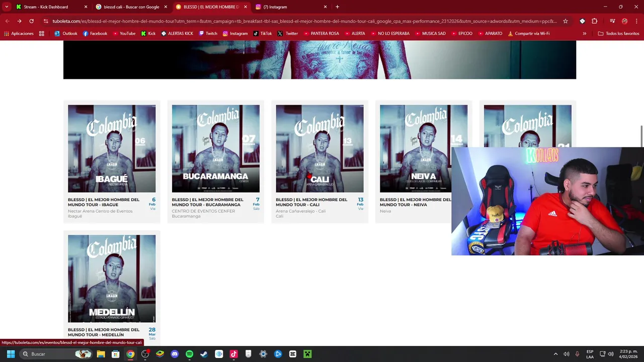Open the Facebook bookmark
The width and height of the screenshot is (644, 362).
click(x=95, y=34)
